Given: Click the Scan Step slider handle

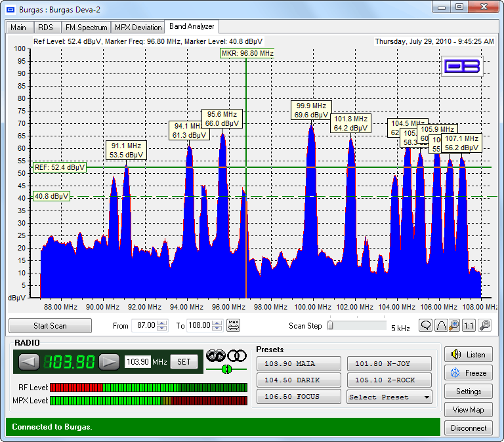Looking at the screenshot, I should (331, 325).
